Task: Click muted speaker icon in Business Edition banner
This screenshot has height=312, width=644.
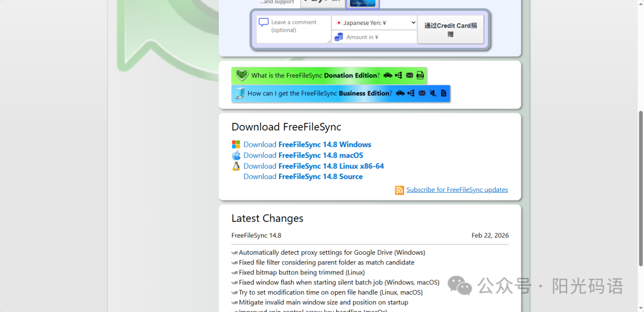Action: 433,93
